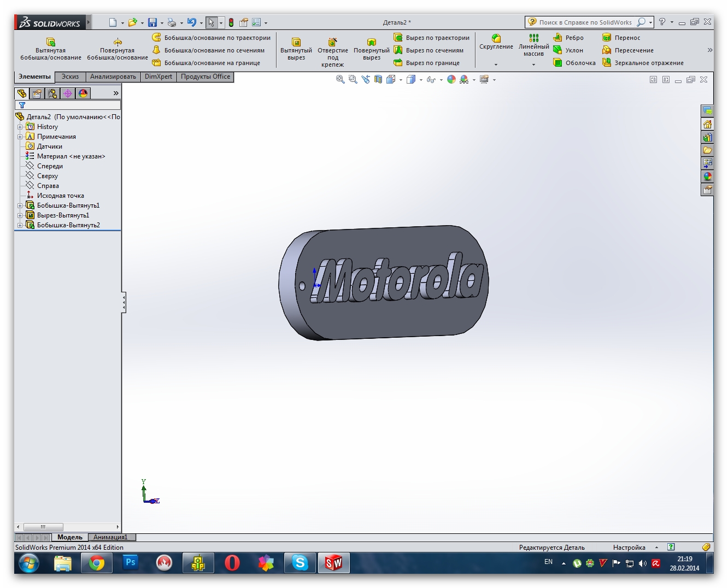Image resolution: width=728 pixels, height=588 pixels.
Task: Click the Undo icon
Action: pyautogui.click(x=191, y=22)
